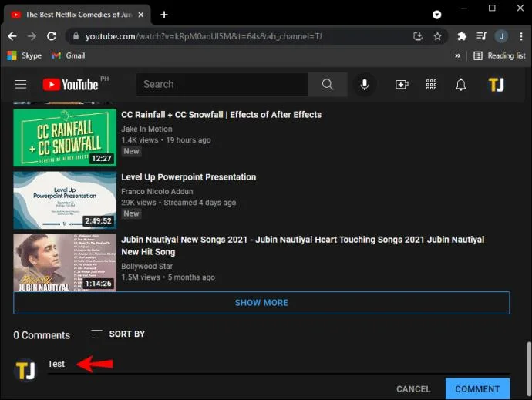Open TJ account avatar in header

click(x=496, y=85)
